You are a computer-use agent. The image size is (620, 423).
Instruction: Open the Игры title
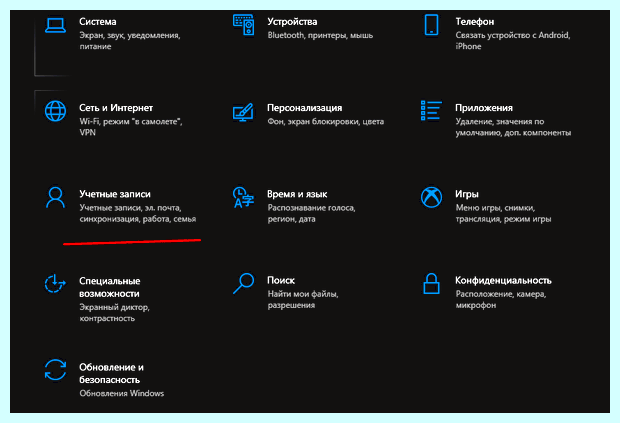(467, 194)
